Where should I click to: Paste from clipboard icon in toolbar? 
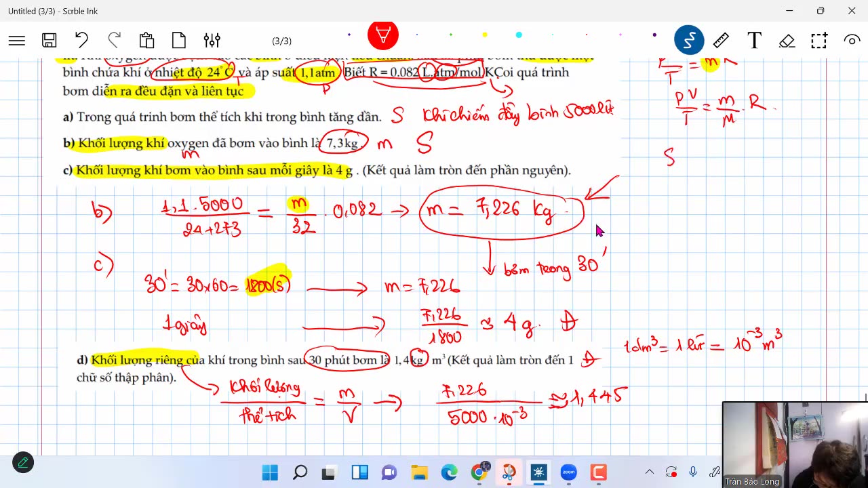(146, 41)
